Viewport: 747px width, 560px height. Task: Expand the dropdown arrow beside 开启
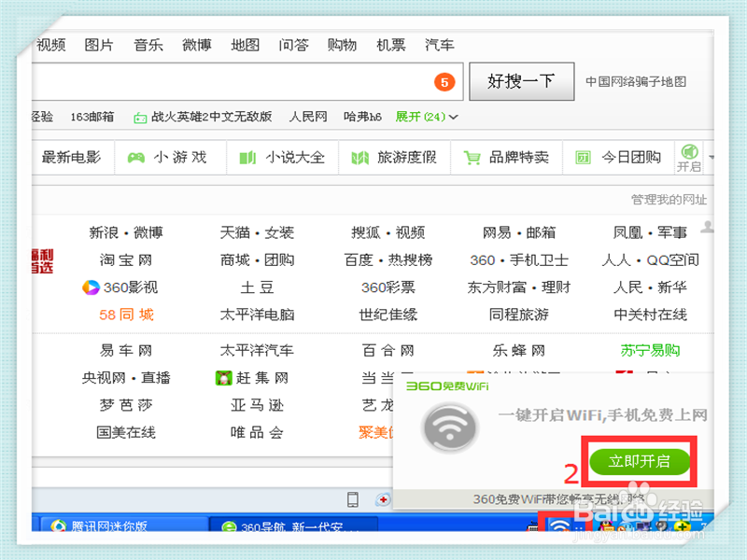(x=712, y=157)
